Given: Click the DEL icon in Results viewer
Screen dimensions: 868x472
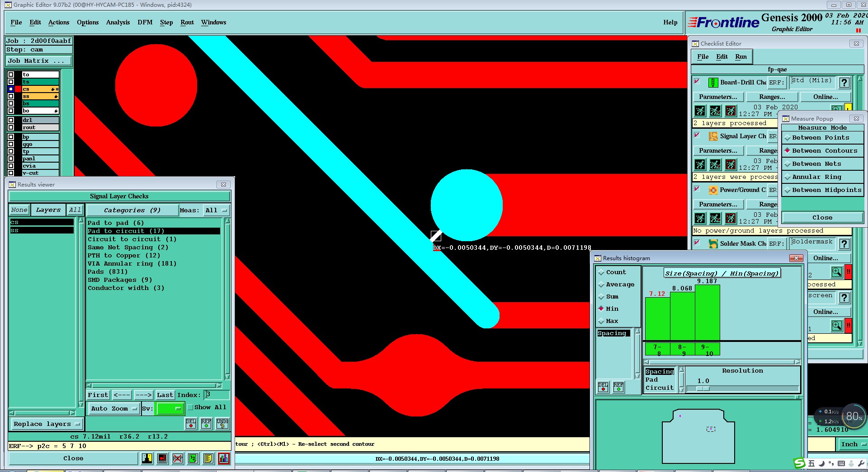Looking at the screenshot, I should click(191, 423).
